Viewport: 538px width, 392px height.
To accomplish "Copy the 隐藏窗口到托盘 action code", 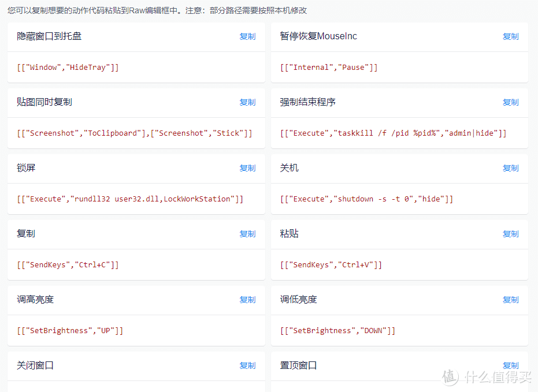I will pyautogui.click(x=247, y=36).
